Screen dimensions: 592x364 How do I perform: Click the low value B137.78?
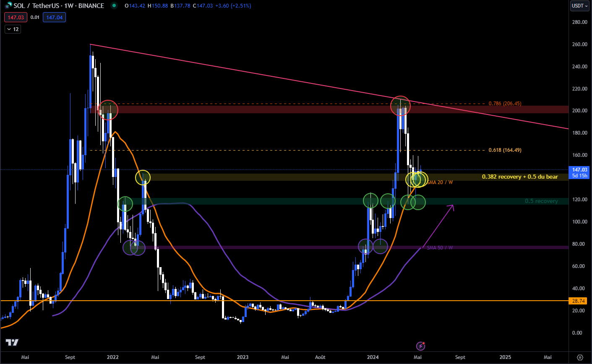pyautogui.click(x=180, y=6)
